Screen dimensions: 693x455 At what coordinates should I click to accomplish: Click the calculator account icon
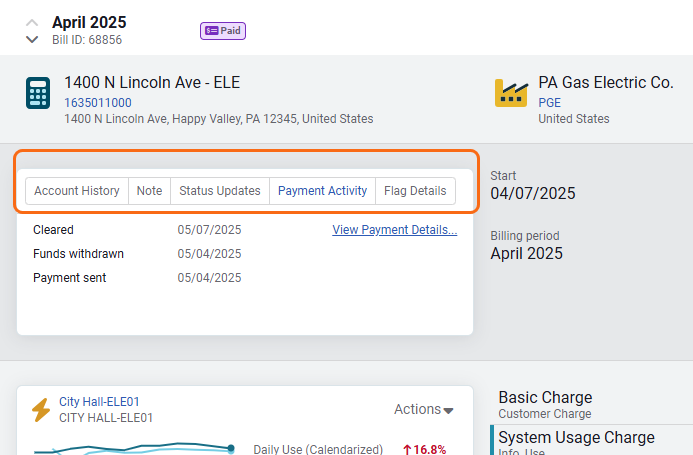point(38,93)
